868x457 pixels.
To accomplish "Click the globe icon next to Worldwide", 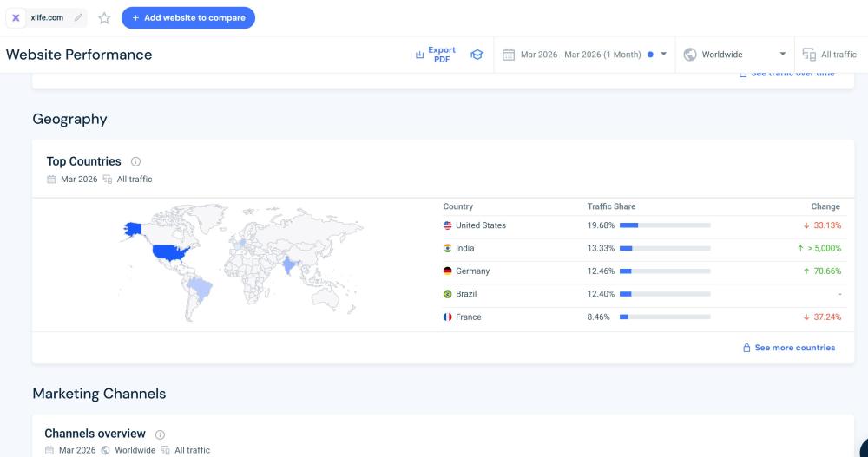I will [690, 55].
